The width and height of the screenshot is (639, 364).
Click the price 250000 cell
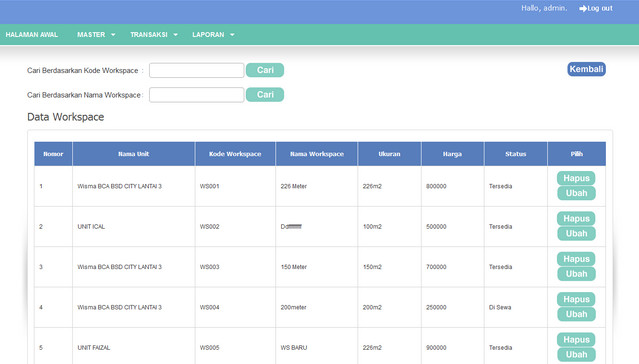point(452,307)
